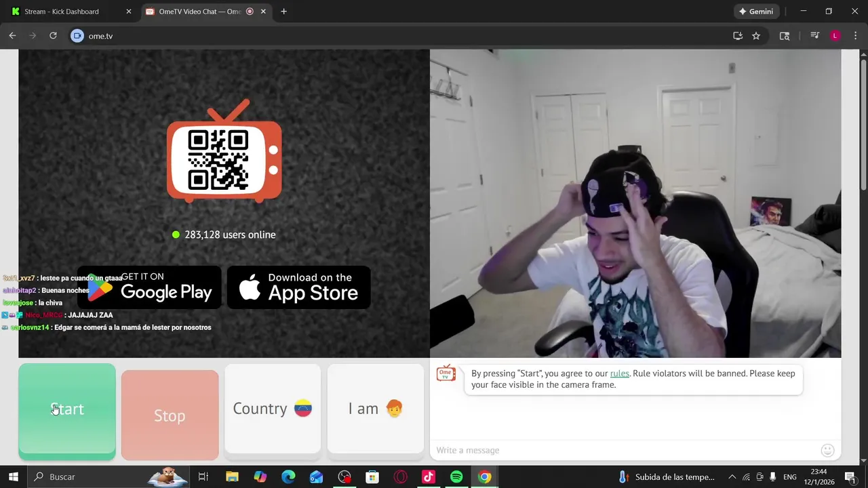Open a new browser tab
This screenshot has height=488, width=868.
(x=284, y=12)
